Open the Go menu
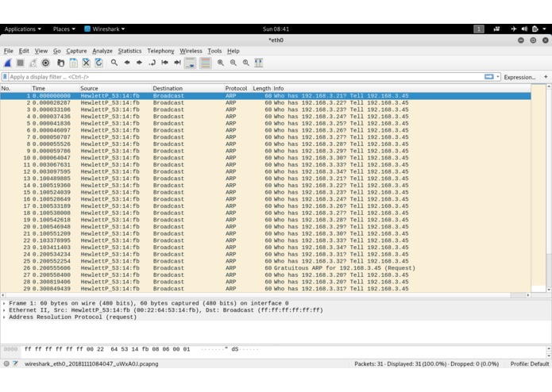Image resolution: width=552 pixels, height=392 pixels. pyautogui.click(x=57, y=51)
